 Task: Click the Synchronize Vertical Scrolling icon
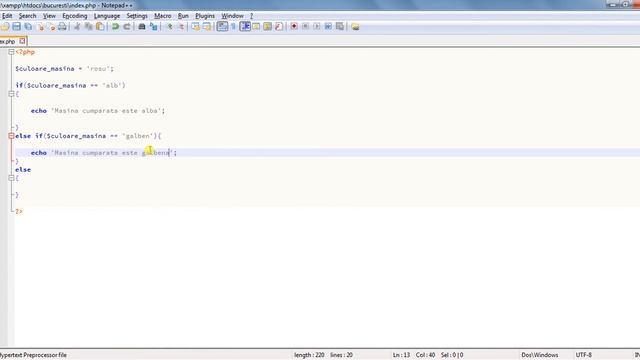(196, 27)
